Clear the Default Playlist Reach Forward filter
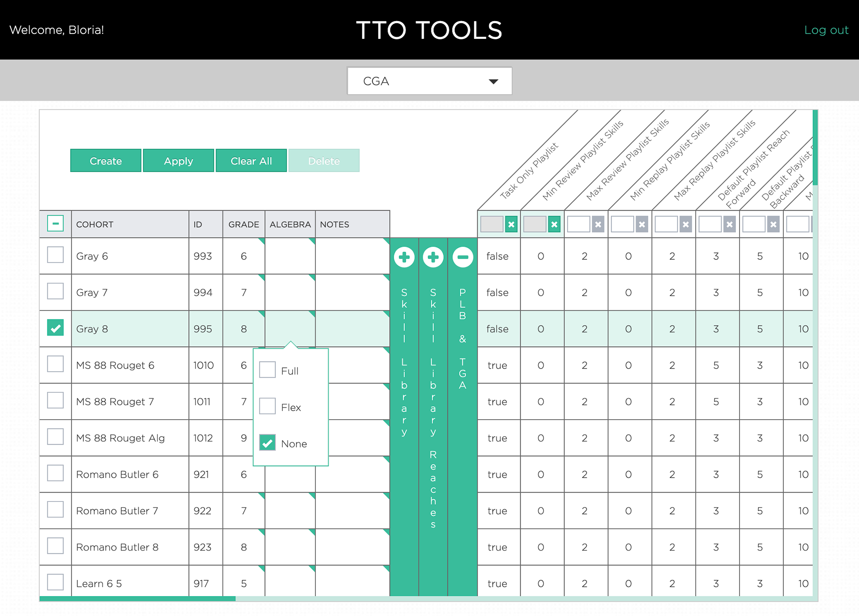This screenshot has width=859, height=616. coord(730,224)
